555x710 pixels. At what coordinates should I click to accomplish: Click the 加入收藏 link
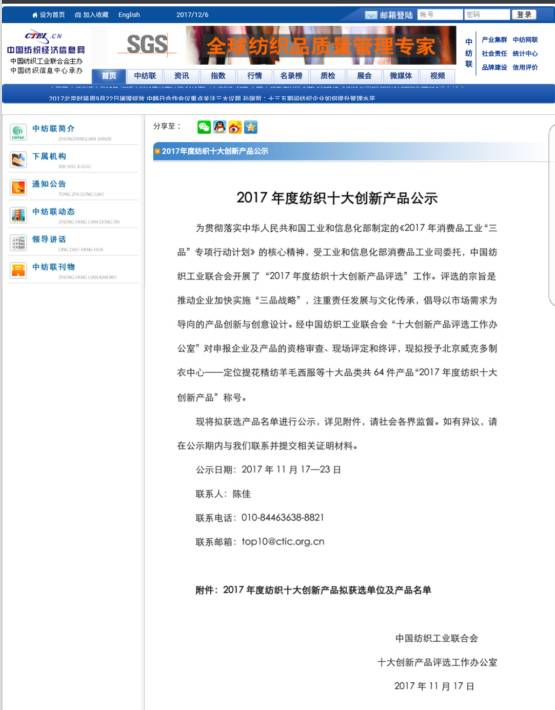91,15
